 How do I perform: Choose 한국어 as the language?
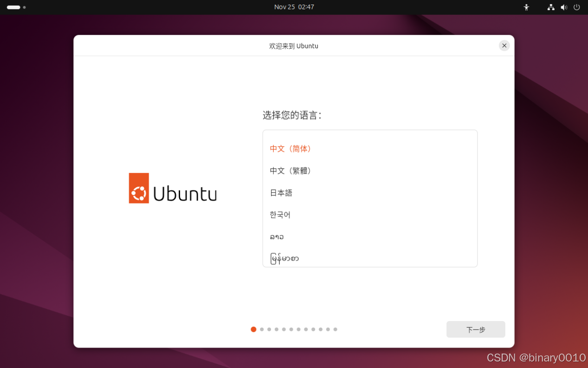(x=280, y=214)
